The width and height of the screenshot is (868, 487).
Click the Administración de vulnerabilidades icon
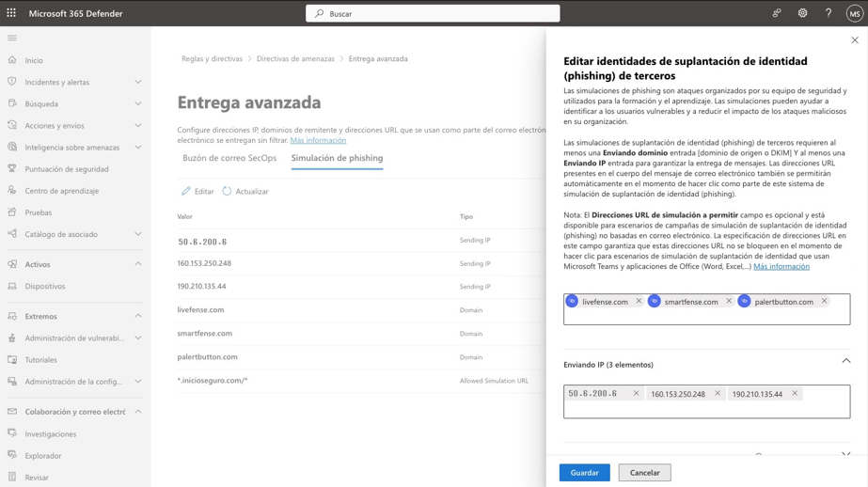tap(12, 338)
